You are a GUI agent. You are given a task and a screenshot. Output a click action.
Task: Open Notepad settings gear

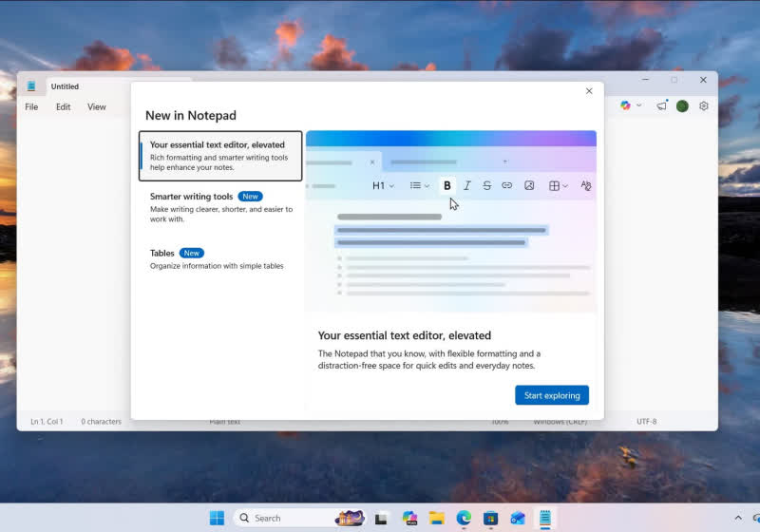(x=704, y=106)
